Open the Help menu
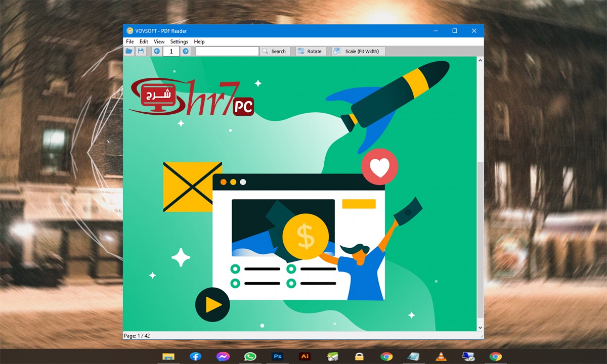Image resolution: width=607 pixels, height=364 pixels. tap(199, 41)
